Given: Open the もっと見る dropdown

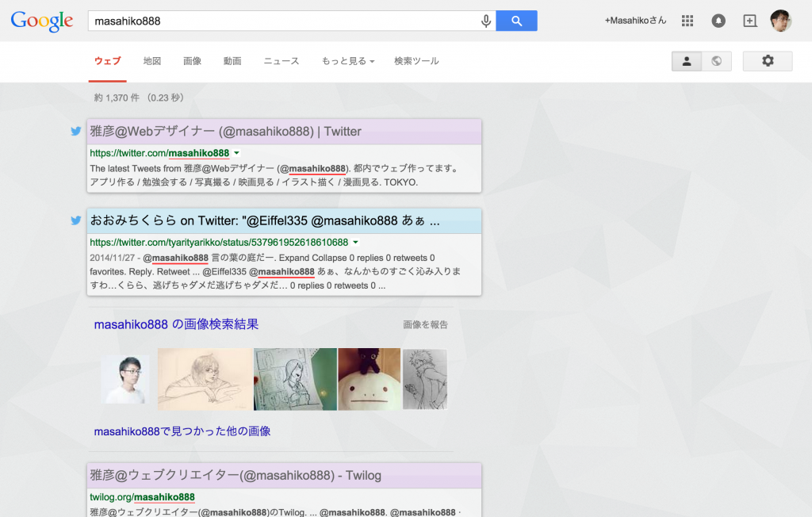Looking at the screenshot, I should tap(347, 61).
